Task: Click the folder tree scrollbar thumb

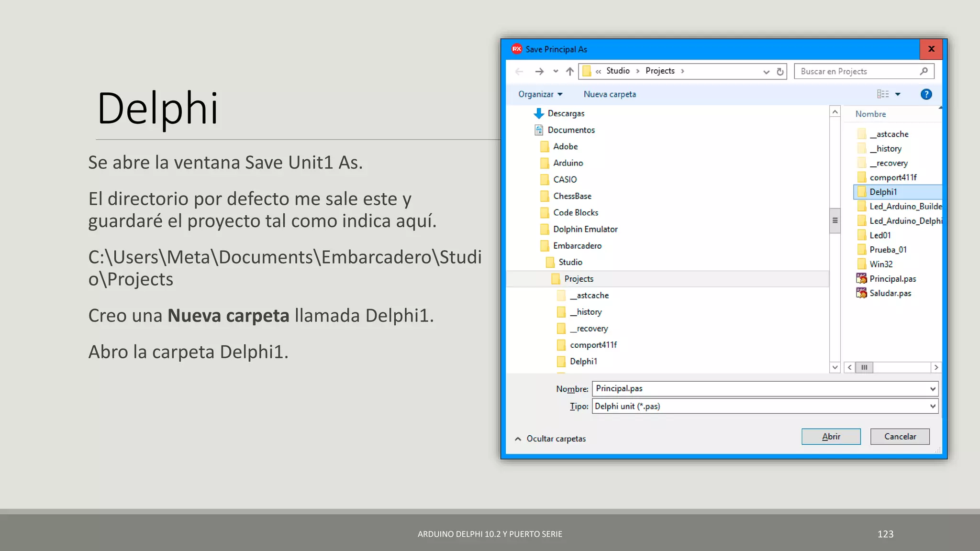Action: coord(835,220)
